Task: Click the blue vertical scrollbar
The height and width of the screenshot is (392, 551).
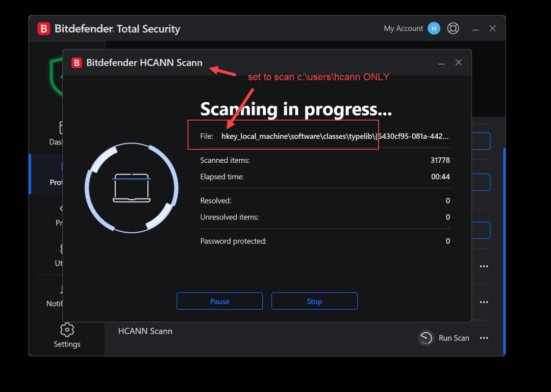Action: pos(504,251)
